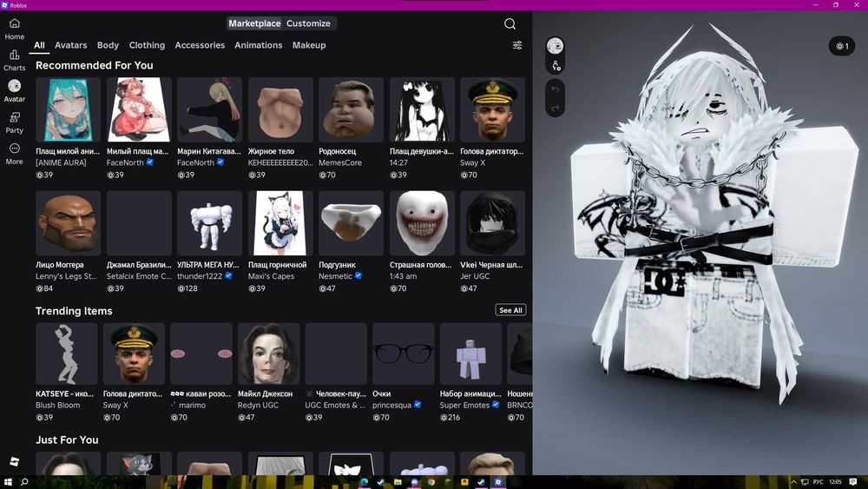Open Windows Start menu
This screenshot has height=489, width=868.
[x=8, y=482]
